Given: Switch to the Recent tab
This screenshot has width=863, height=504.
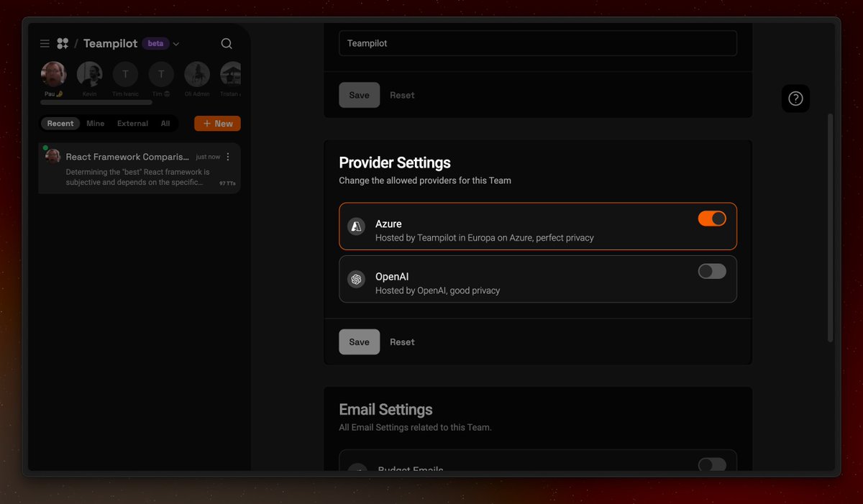Looking at the screenshot, I should [x=60, y=124].
